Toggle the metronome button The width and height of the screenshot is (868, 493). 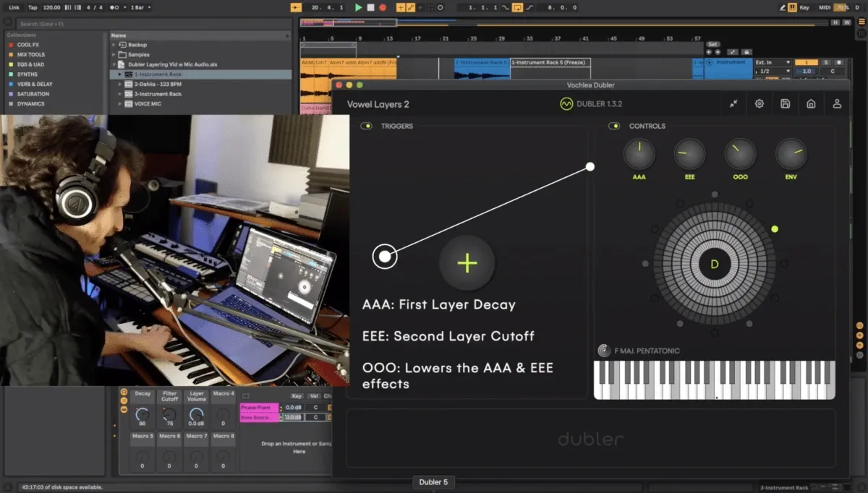coord(114,7)
